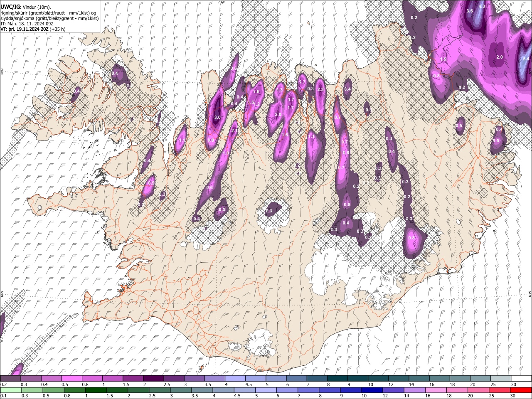Click the '4.3' value at the top right
The height and width of the screenshot is (399, 532).
[482, 7]
